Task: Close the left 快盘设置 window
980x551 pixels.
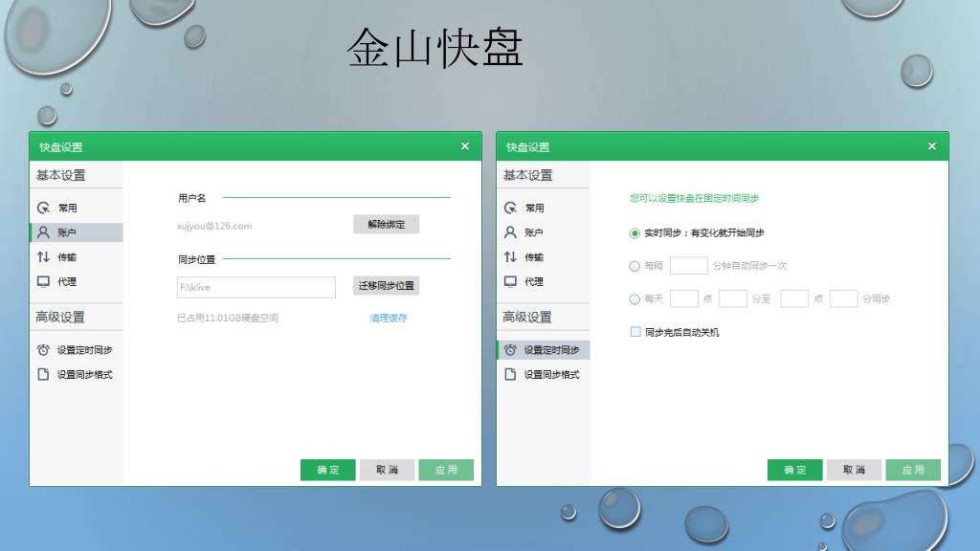Action: click(464, 146)
